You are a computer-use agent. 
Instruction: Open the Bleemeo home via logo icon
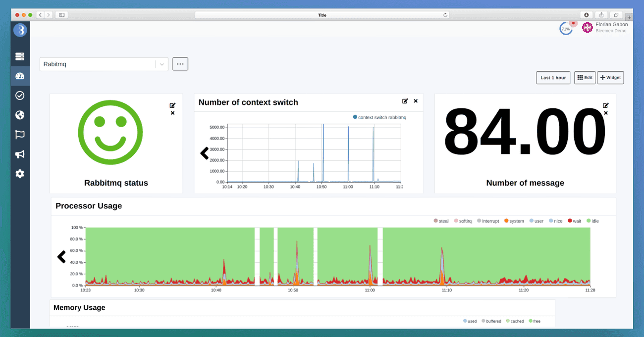tap(20, 30)
